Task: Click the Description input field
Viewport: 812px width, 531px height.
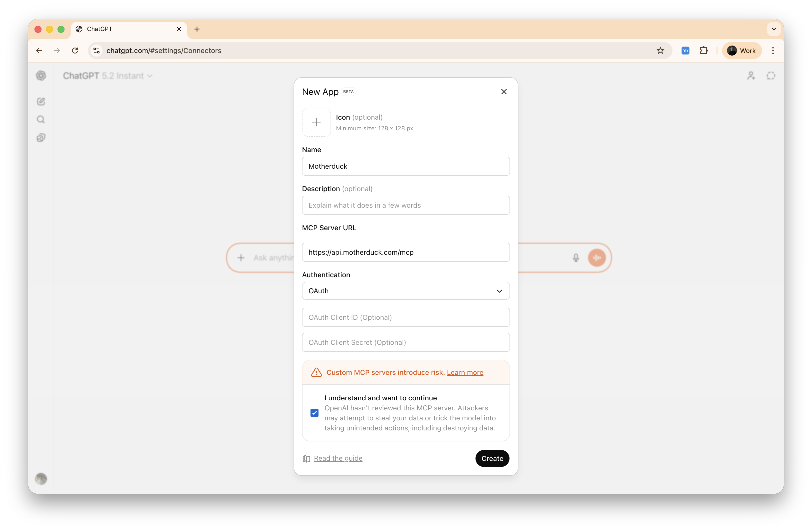Action: [x=405, y=205]
